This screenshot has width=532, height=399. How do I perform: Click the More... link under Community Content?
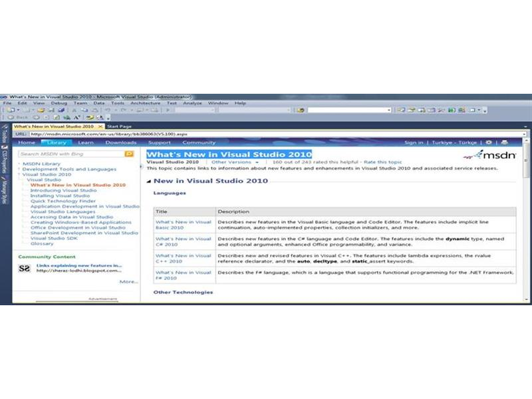click(128, 281)
